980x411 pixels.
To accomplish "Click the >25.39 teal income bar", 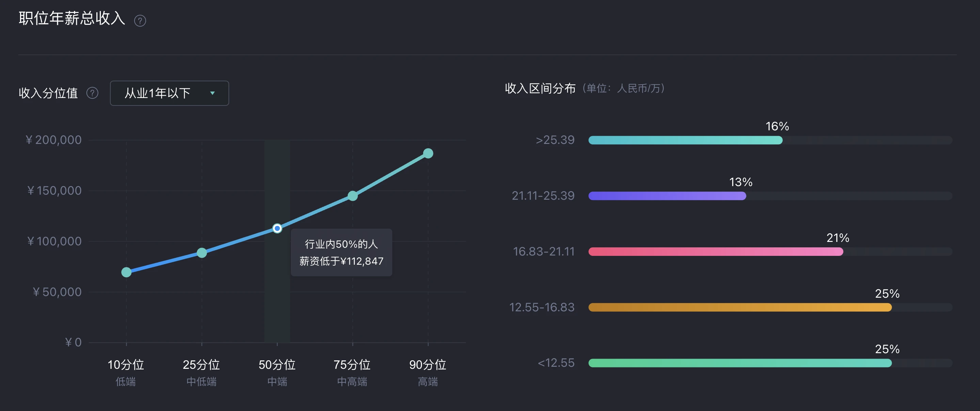I will (x=685, y=140).
